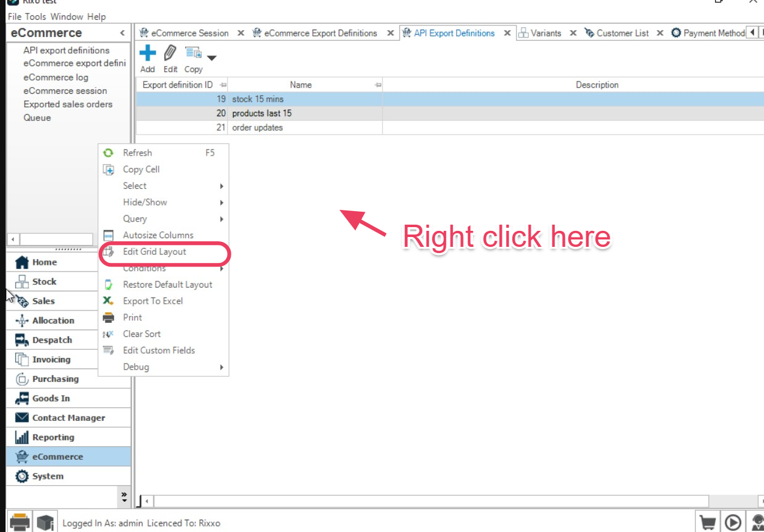Sort by Name column header
The image size is (764, 532).
305,85
